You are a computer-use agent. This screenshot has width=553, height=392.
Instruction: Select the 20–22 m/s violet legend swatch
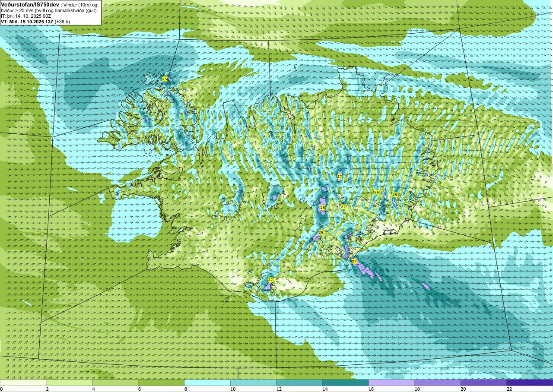484,383
